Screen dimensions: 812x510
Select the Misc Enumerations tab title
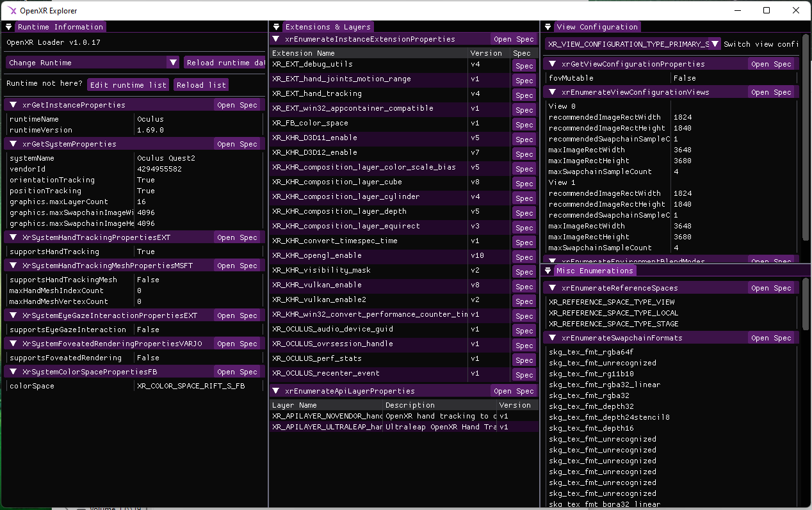click(594, 271)
